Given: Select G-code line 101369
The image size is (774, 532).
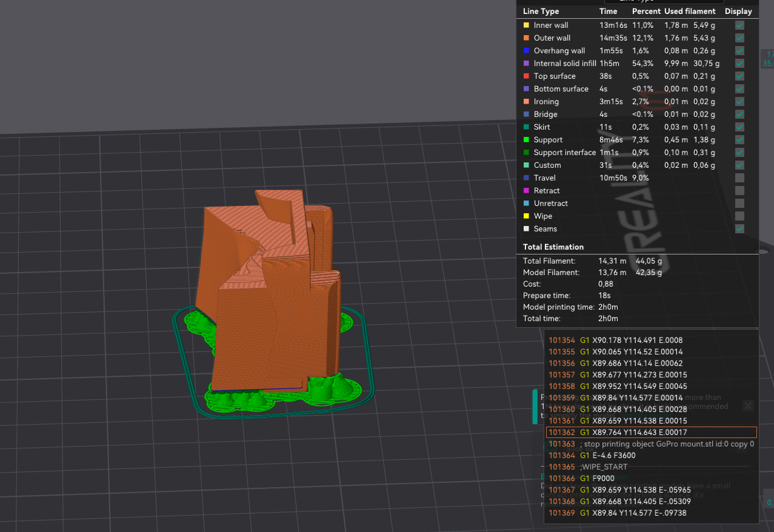Looking at the screenshot, I should [652, 514].
